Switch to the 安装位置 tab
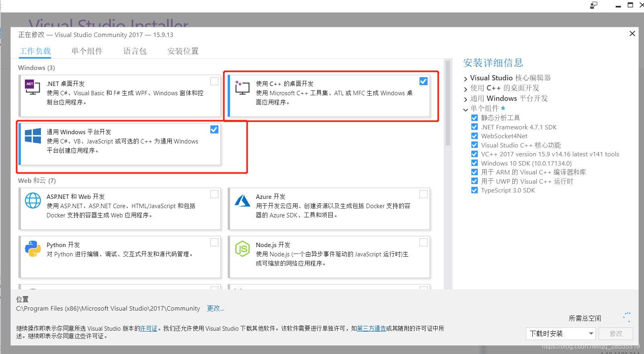Screen dimensions: 644x354 tap(183, 51)
